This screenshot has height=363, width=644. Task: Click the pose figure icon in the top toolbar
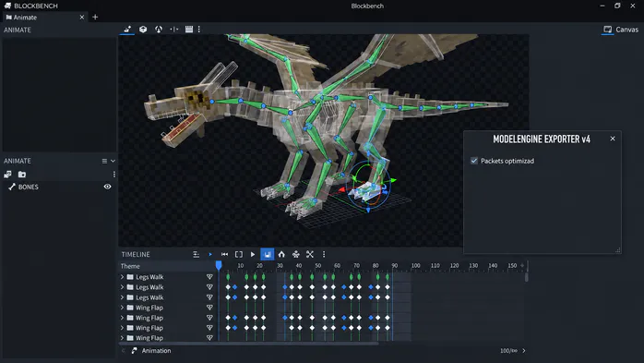(x=159, y=30)
